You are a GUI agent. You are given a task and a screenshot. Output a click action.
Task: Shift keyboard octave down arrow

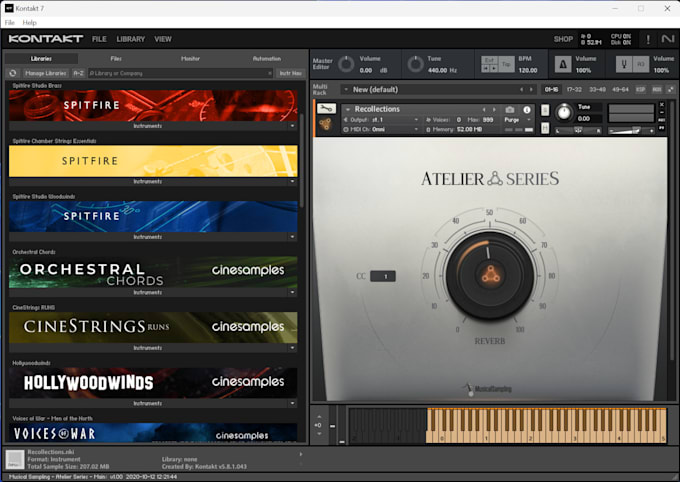(x=319, y=433)
